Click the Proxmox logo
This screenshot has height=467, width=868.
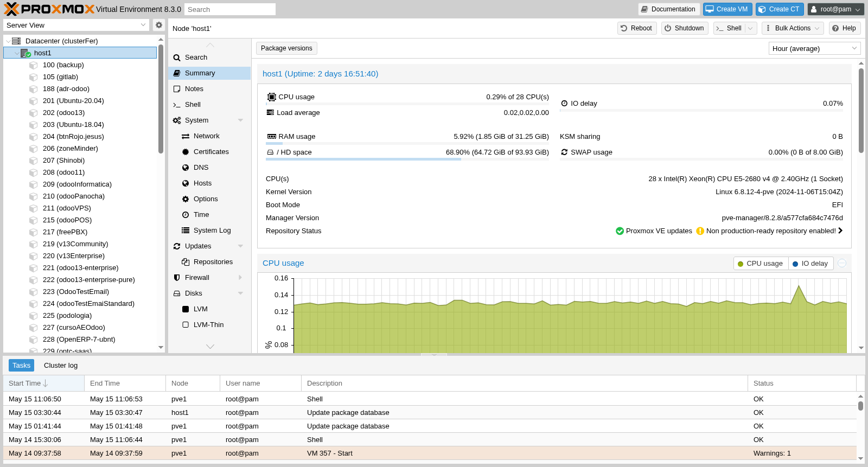[49, 9]
